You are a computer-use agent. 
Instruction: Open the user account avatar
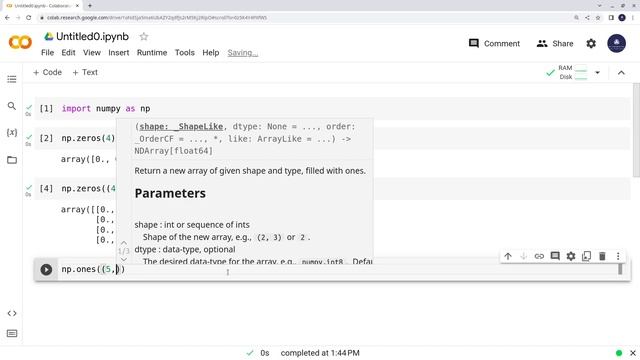coord(616,43)
